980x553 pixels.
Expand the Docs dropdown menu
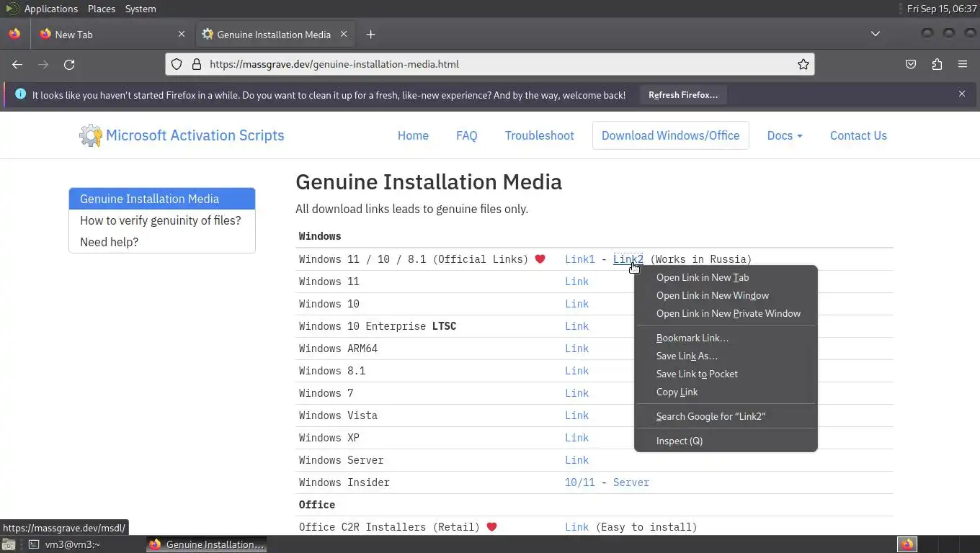point(785,135)
